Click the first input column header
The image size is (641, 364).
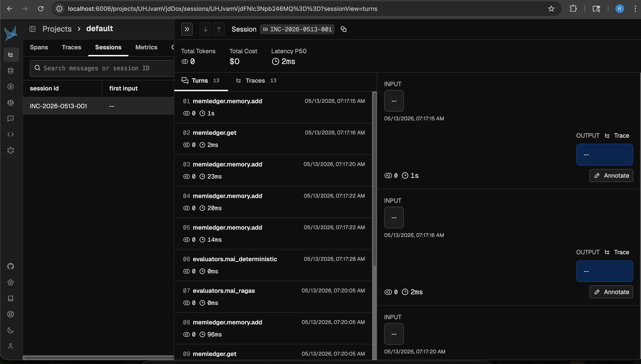pos(123,88)
